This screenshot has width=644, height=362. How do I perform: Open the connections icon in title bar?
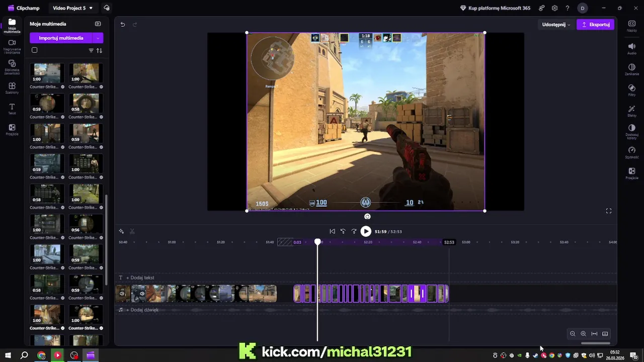coord(541,8)
